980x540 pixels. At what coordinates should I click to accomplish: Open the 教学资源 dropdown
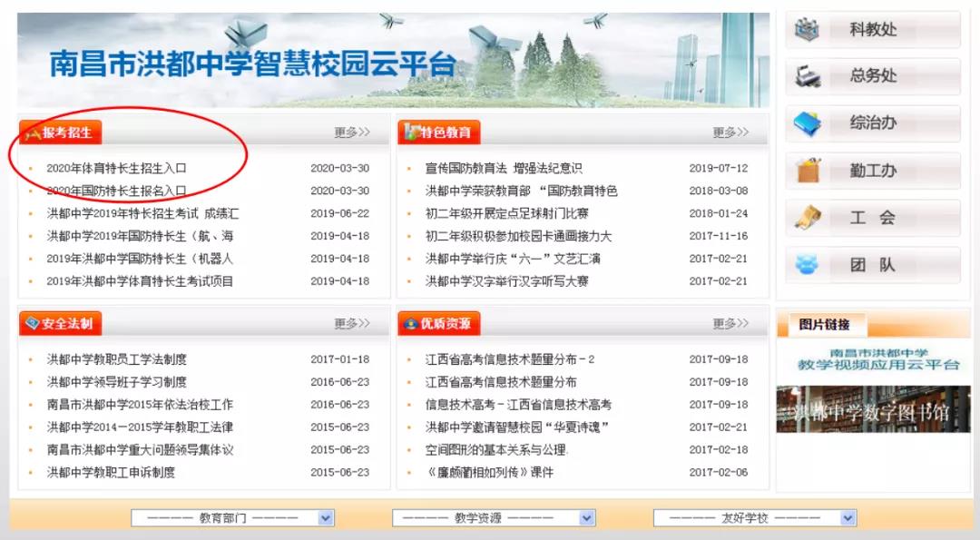[x=494, y=518]
